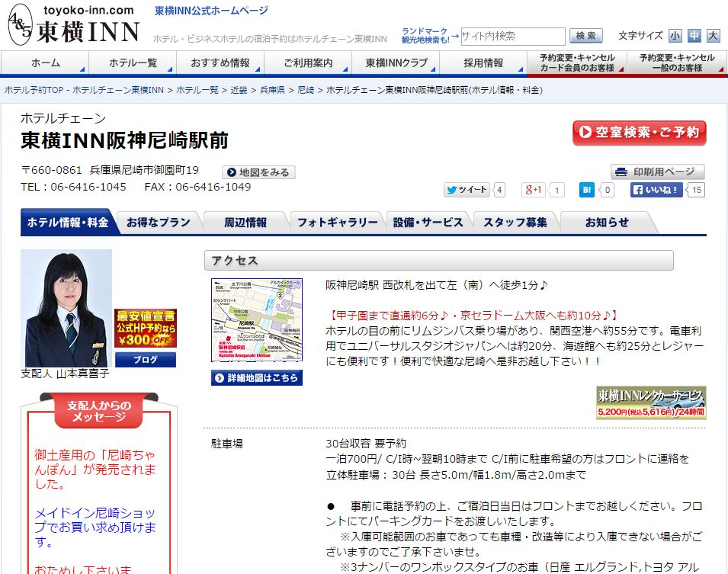The width and height of the screenshot is (728, 574).
Task: Select the small 小 font size
Action: point(675,36)
